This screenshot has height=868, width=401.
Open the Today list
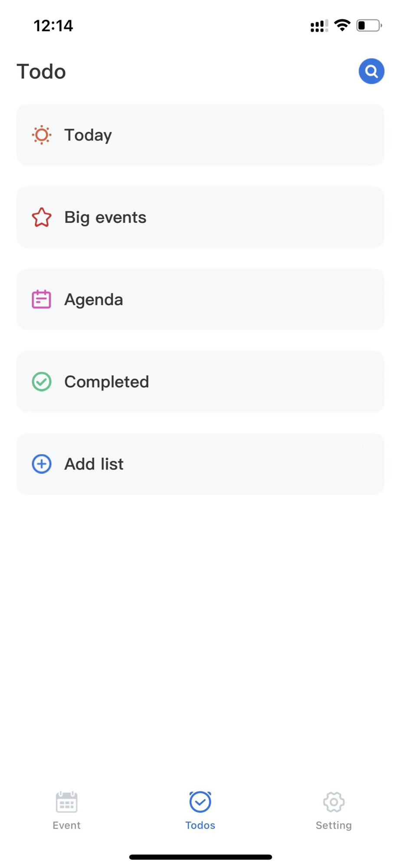tap(200, 135)
